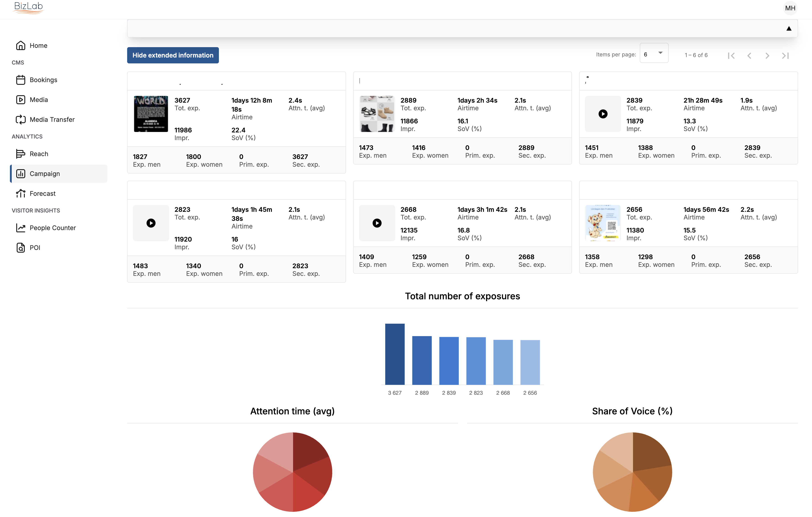Click the POI document icon
Screen dimensions: 812x517
[x=21, y=248]
